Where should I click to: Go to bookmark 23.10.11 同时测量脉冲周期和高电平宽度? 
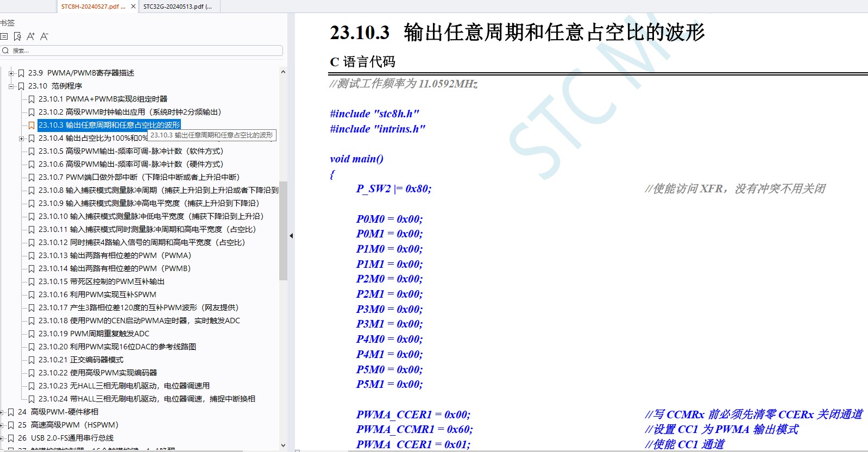pos(147,229)
